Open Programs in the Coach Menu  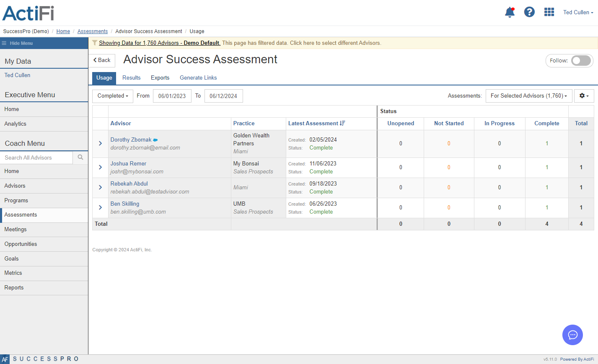click(x=44, y=201)
